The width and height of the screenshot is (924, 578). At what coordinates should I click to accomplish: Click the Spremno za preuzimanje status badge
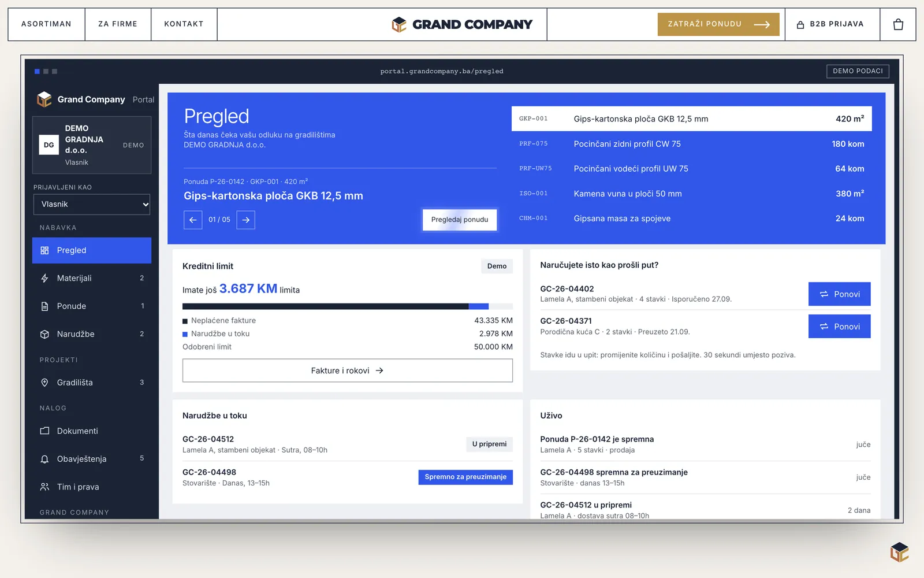tap(465, 477)
